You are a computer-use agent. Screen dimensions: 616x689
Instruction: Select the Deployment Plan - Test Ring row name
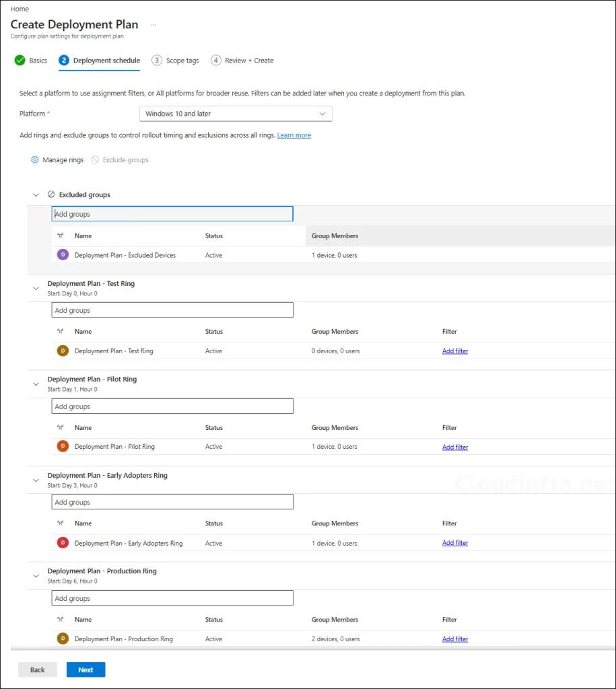click(114, 351)
